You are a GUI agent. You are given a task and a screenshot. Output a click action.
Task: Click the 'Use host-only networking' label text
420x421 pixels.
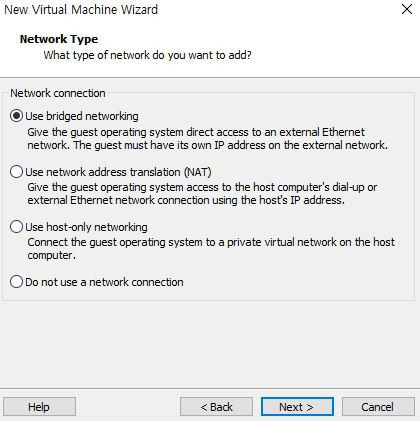(86, 227)
